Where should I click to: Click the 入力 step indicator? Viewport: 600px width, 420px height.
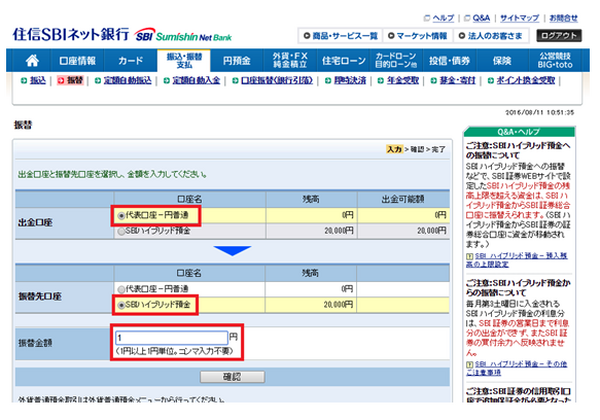coord(394,149)
